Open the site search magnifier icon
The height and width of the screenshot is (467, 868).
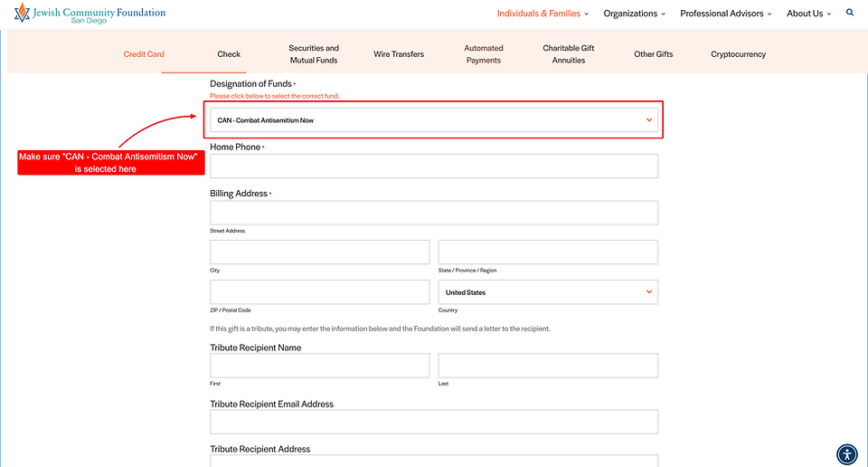pos(850,13)
